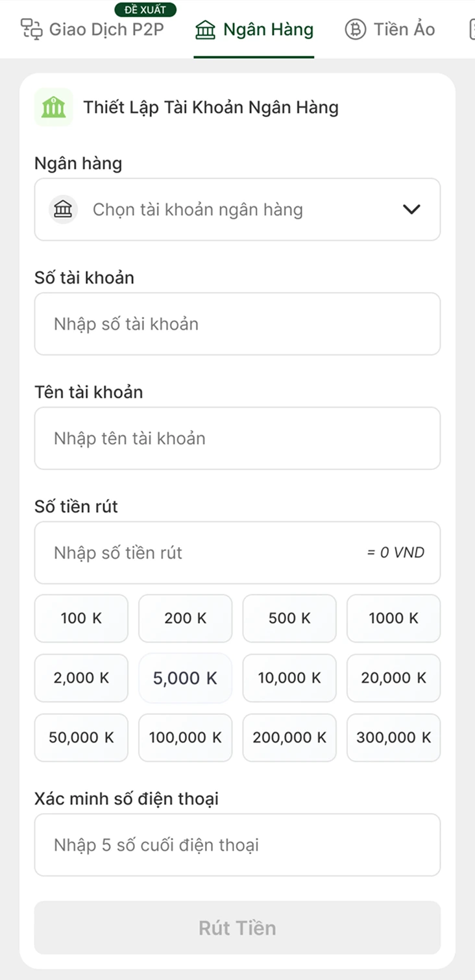Click the bank icon inside the Ngân hàng dropdown
475x980 pixels.
[64, 210]
